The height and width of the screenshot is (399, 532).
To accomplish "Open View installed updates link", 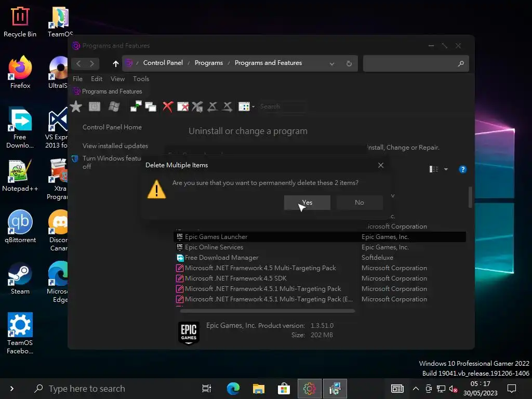I will pyautogui.click(x=115, y=146).
